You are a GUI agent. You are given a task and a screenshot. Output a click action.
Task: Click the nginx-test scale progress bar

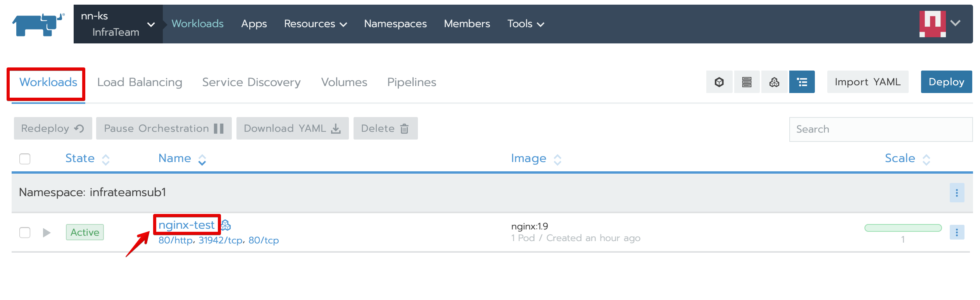(903, 228)
